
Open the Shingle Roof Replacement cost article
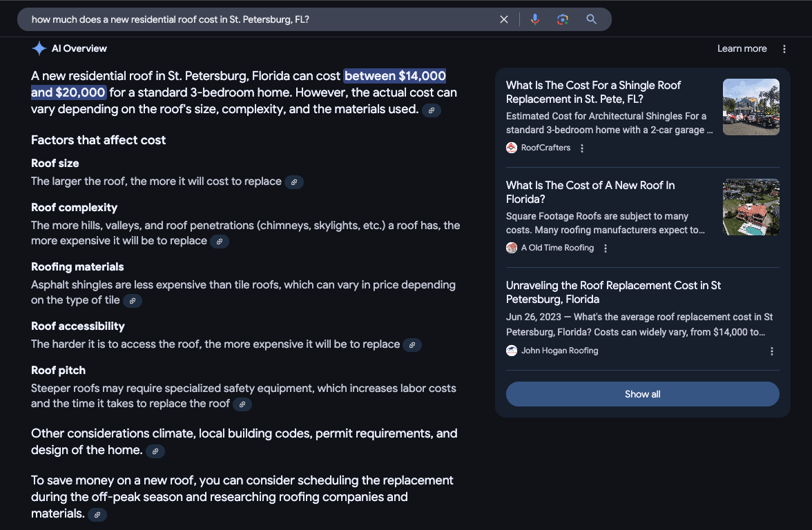[593, 92]
